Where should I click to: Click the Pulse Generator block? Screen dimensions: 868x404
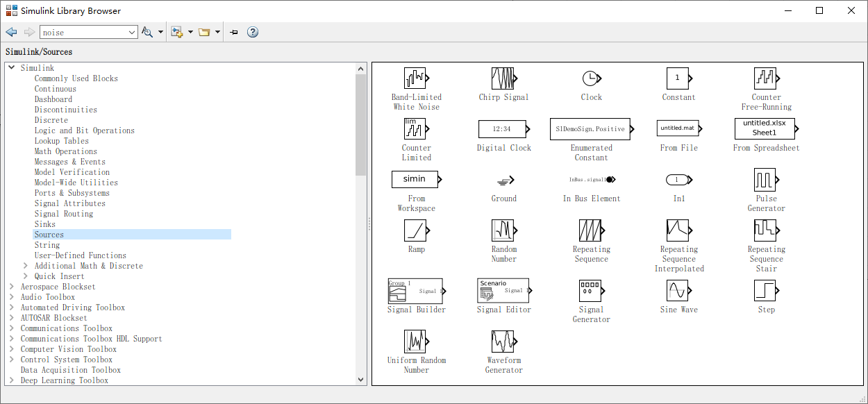[x=766, y=179]
